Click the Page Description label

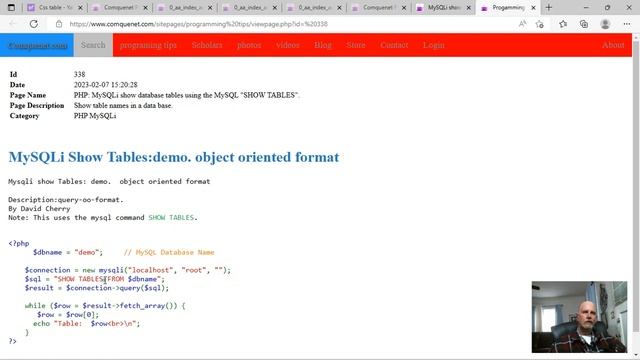pos(37,105)
